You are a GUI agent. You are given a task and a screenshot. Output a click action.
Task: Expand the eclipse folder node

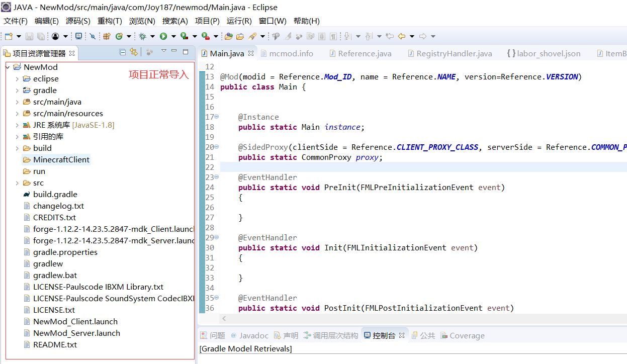[17, 79]
